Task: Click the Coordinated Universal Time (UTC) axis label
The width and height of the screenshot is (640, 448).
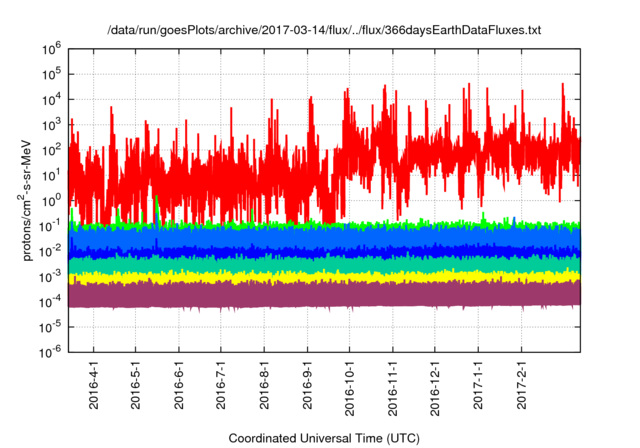Action: point(323,438)
